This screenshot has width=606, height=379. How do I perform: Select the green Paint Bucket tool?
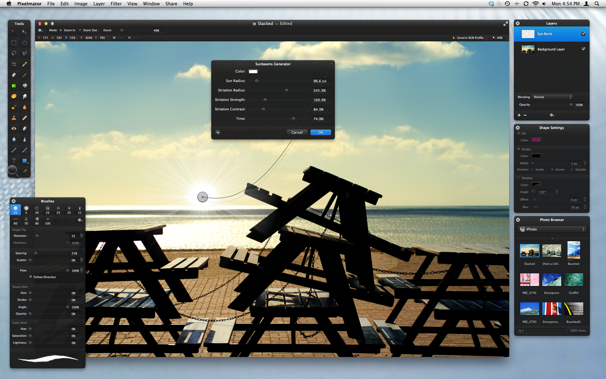point(14,86)
